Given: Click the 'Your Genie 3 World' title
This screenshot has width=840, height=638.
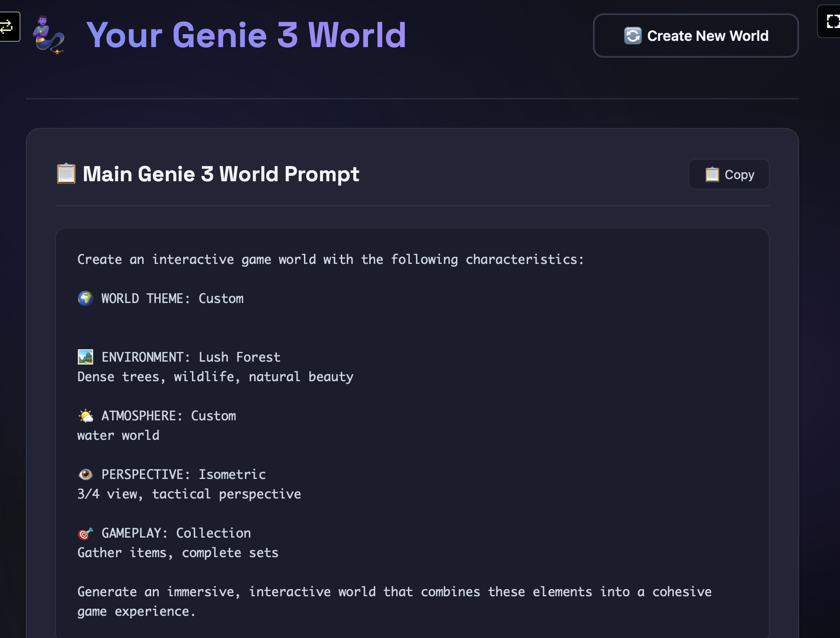Looking at the screenshot, I should [x=246, y=35].
